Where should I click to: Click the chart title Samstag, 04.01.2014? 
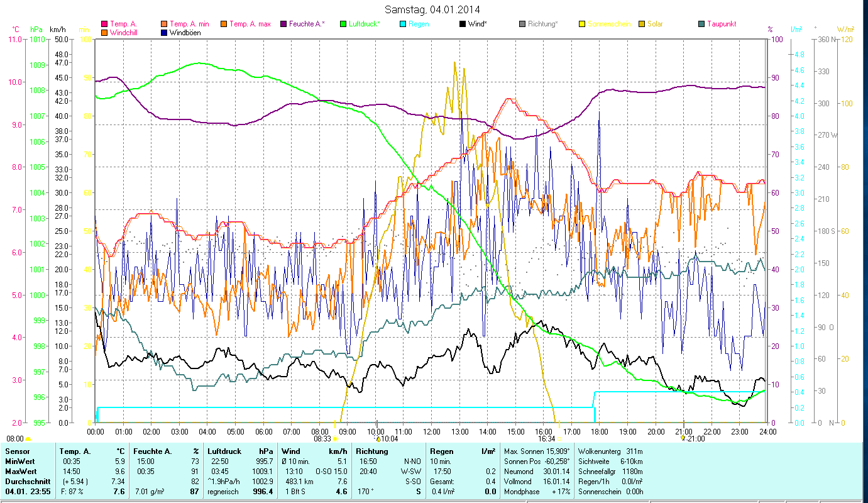coord(434,10)
